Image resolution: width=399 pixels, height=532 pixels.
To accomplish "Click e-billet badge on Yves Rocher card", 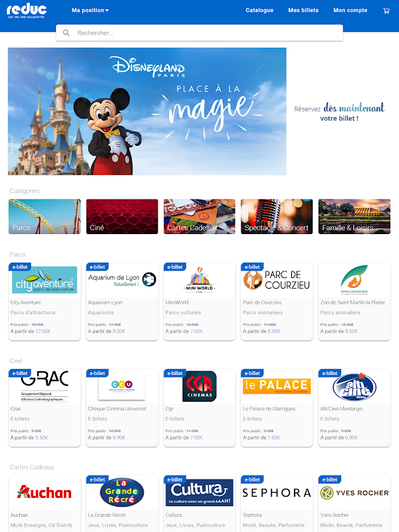I will [330, 479].
